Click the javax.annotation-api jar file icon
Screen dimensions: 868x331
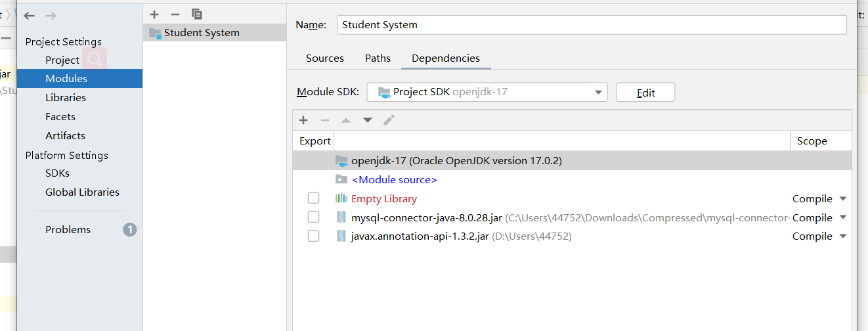[341, 236]
